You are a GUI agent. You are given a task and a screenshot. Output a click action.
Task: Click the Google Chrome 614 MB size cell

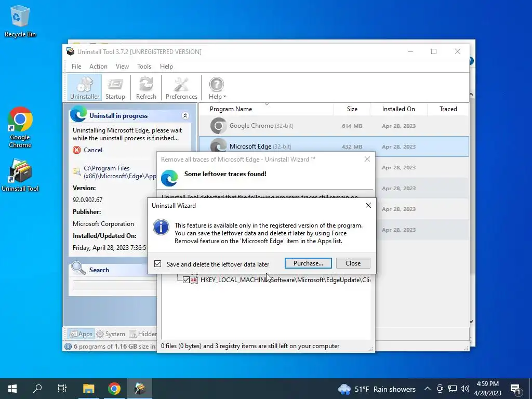(x=352, y=126)
